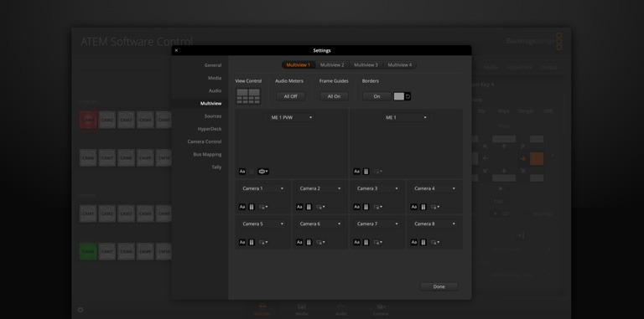Click All On under Frame Guides
The height and width of the screenshot is (319, 644).
click(x=334, y=96)
